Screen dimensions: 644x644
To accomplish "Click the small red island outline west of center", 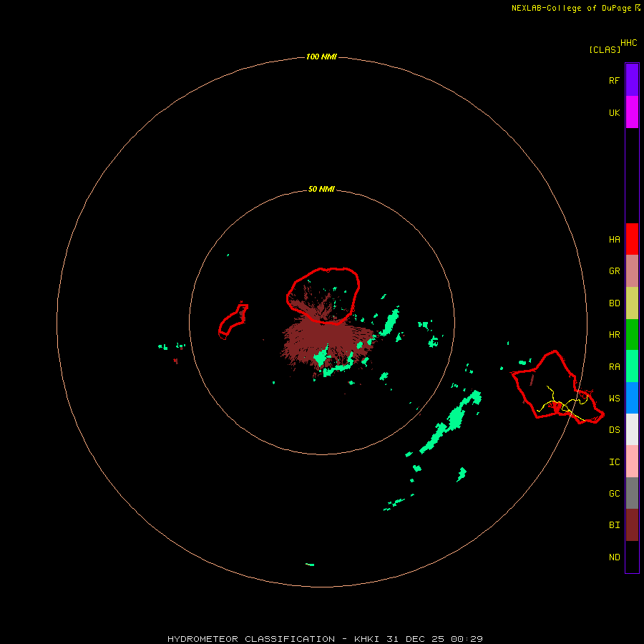I will coord(233,321).
